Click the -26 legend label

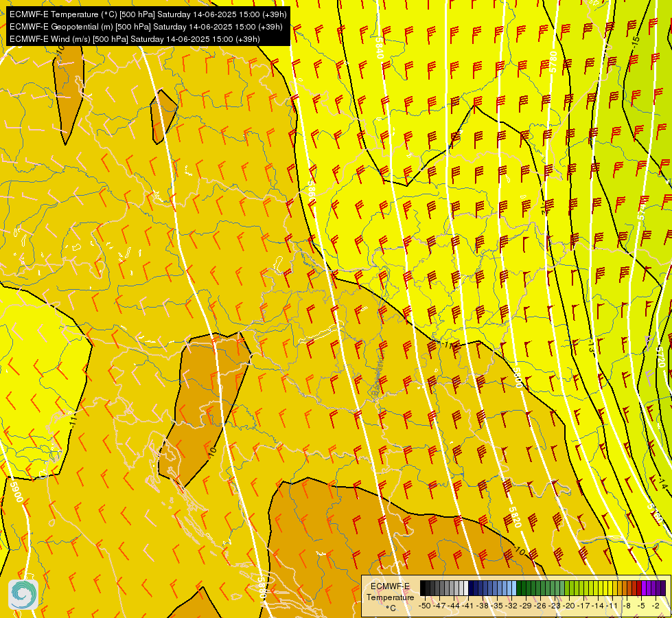tap(540, 606)
